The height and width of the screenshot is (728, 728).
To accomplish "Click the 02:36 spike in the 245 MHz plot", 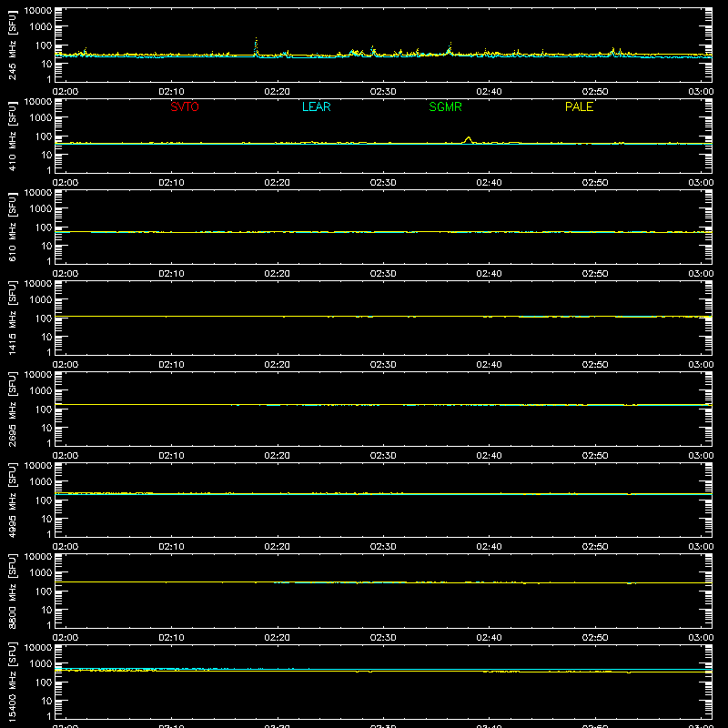I will click(x=450, y=48).
